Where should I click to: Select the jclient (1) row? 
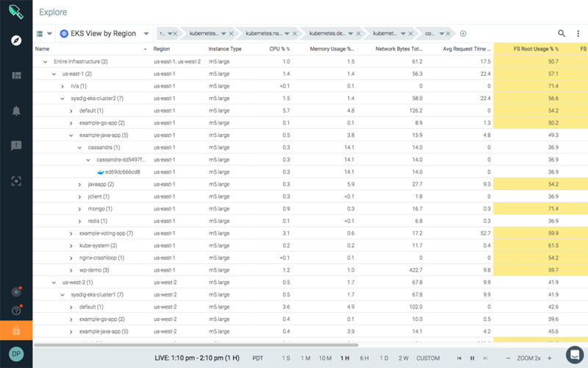310,197
